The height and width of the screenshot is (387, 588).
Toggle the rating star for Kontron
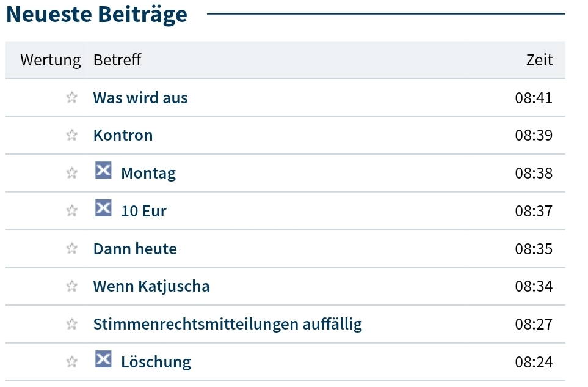71,135
